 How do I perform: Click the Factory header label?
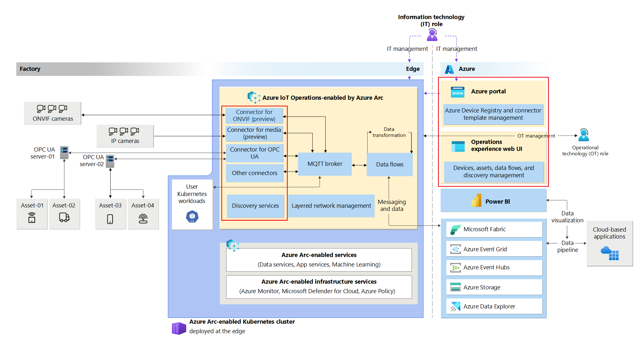coord(30,69)
